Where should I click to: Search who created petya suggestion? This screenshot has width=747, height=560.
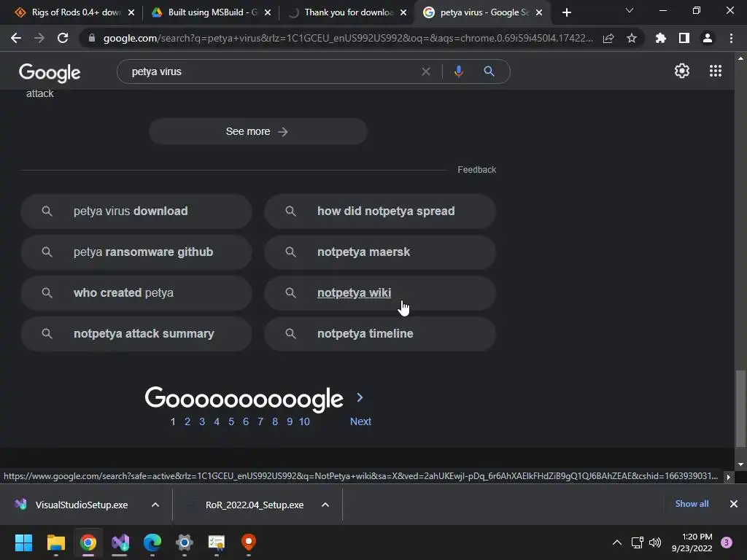(136, 293)
